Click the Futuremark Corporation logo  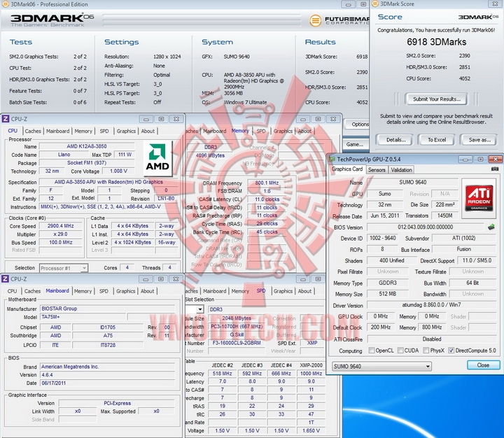click(339, 20)
